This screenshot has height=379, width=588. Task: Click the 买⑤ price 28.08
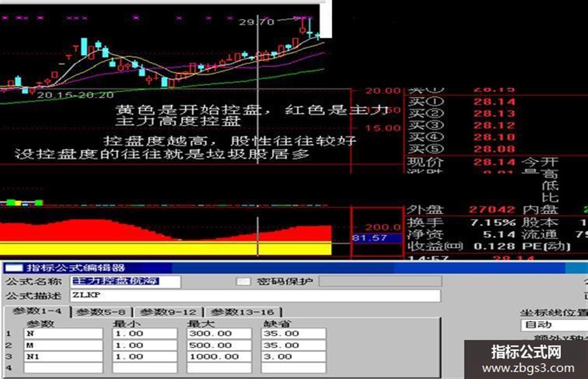point(494,149)
